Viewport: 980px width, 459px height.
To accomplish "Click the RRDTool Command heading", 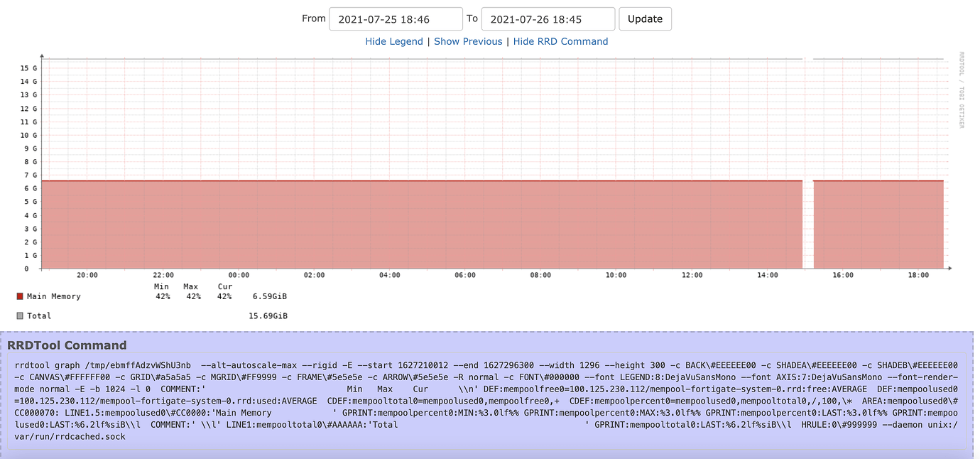I will (67, 345).
